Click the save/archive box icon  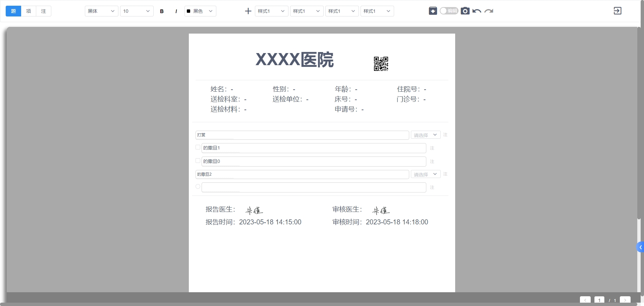433,11
